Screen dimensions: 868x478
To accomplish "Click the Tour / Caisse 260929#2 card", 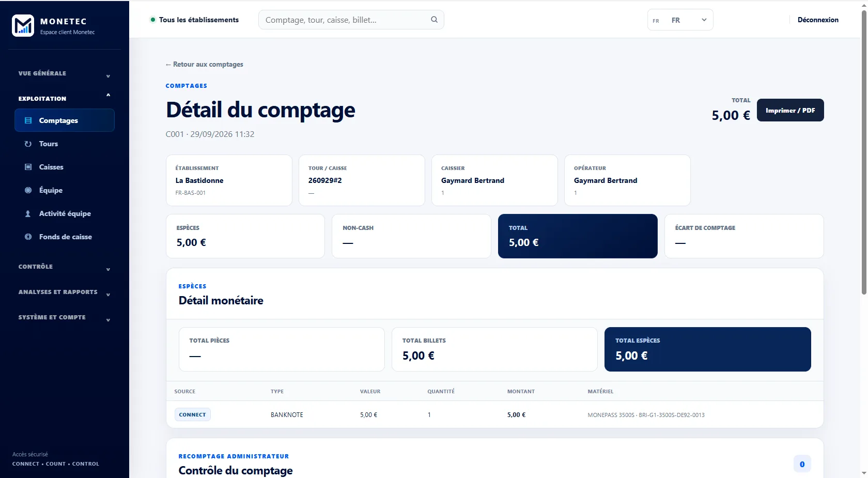I will pos(362,180).
